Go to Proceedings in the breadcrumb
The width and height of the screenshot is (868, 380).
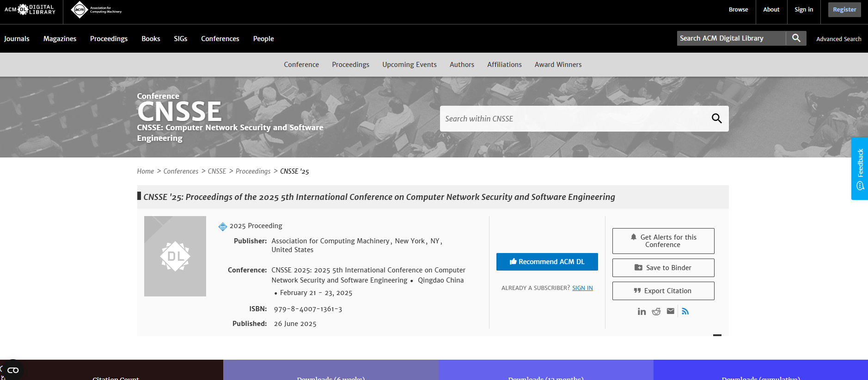coord(253,171)
